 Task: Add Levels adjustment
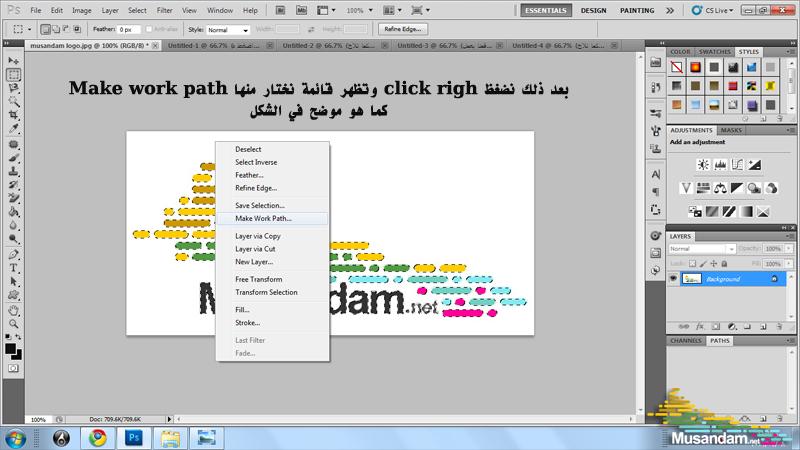(x=720, y=164)
